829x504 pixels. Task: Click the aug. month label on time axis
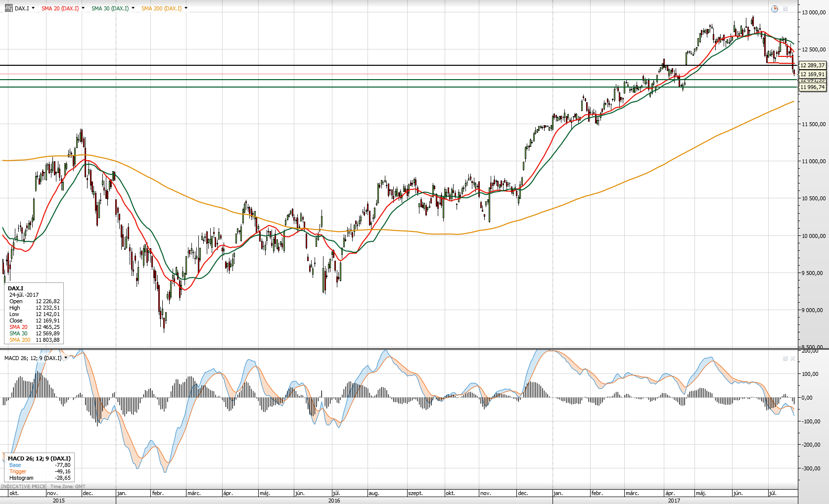373,493
